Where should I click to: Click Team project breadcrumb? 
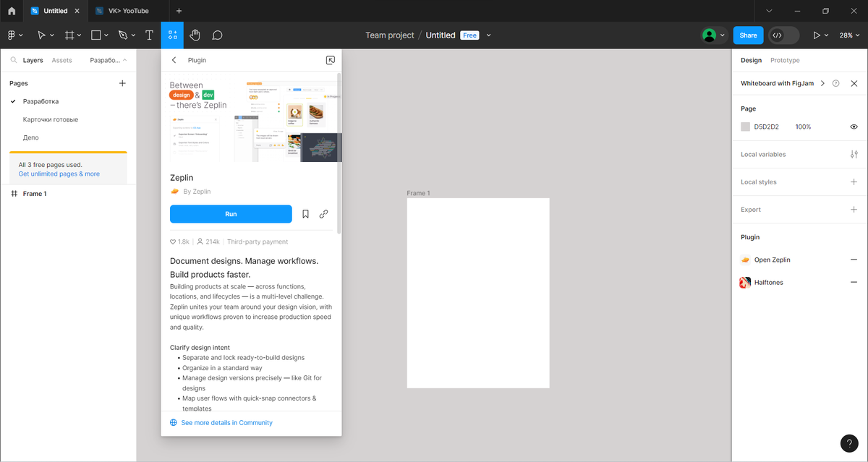[x=390, y=35]
